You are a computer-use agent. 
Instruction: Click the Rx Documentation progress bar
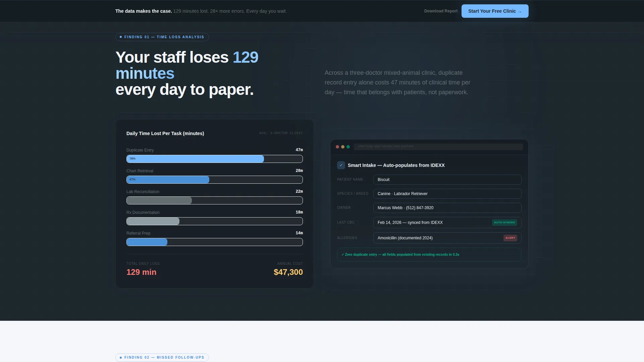coord(215,221)
